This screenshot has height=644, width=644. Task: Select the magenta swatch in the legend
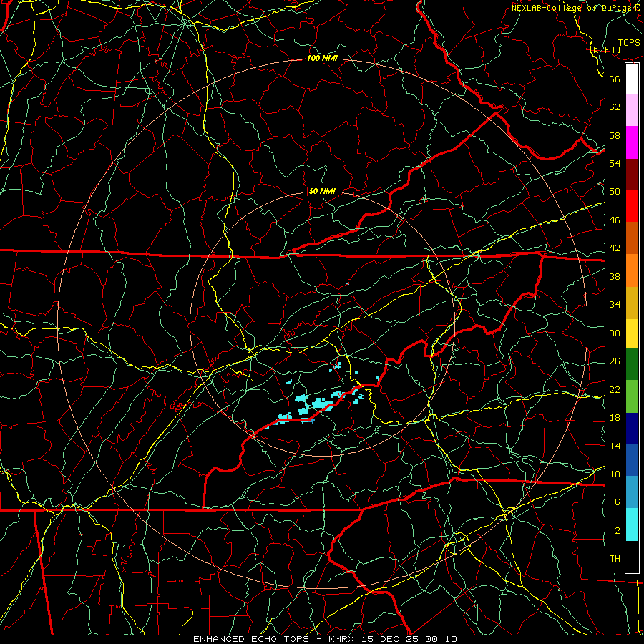632,142
